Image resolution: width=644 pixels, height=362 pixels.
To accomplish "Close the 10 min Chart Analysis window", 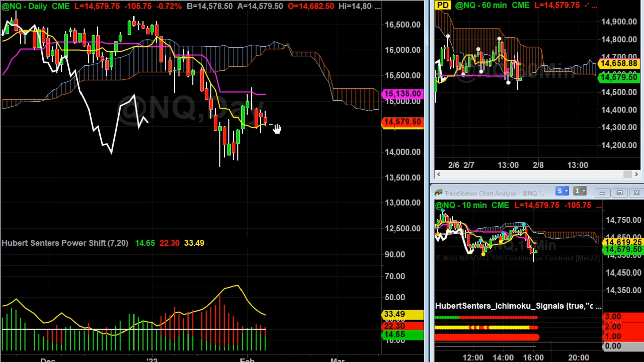I will pyautogui.click(x=636, y=193).
